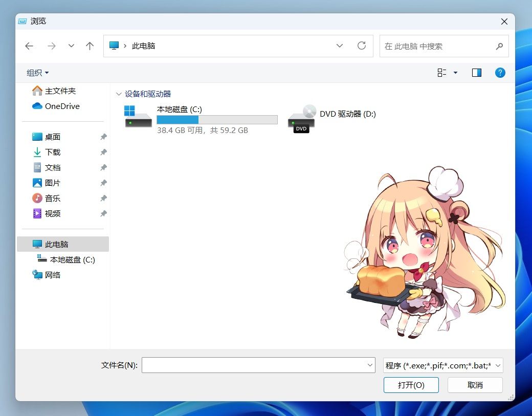Click the 此电脑 breadcrumb in address bar
Image resolution: width=532 pixels, height=416 pixels.
tap(144, 46)
